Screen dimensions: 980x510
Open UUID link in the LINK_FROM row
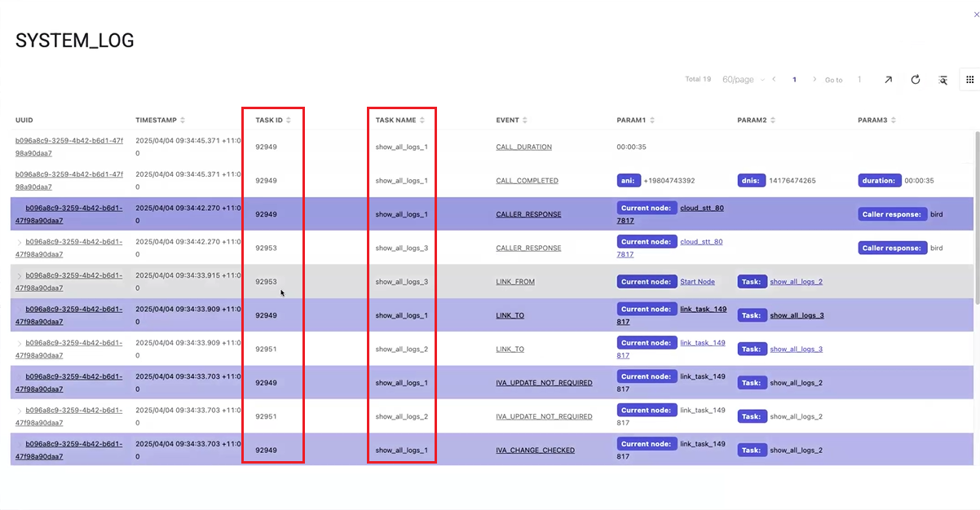(69, 282)
